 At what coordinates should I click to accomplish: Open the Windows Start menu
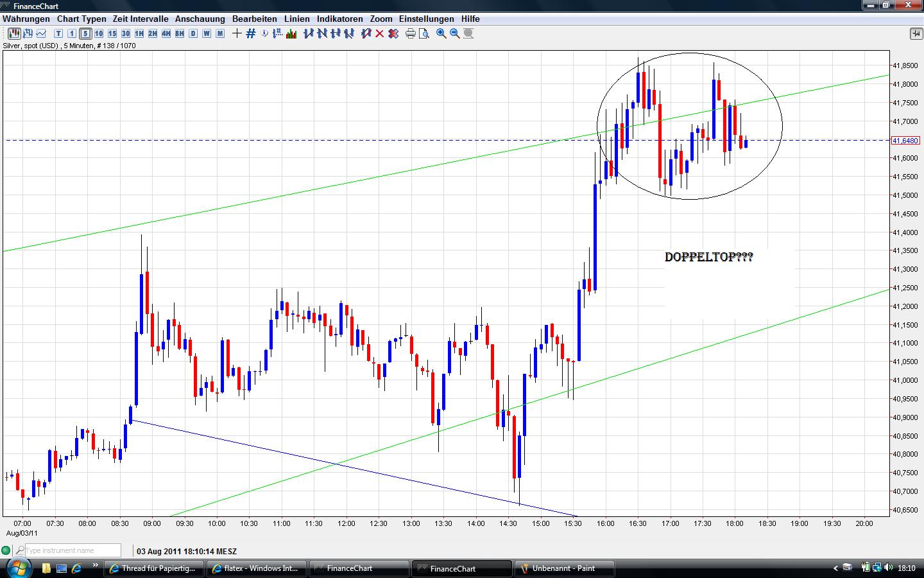[18, 568]
